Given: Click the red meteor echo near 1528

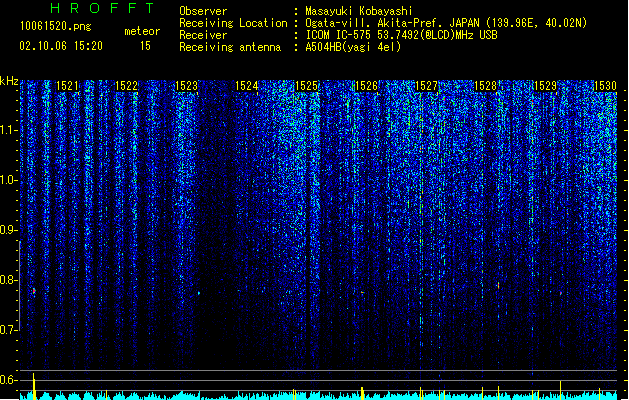Looking at the screenshot, I should [x=498, y=286].
